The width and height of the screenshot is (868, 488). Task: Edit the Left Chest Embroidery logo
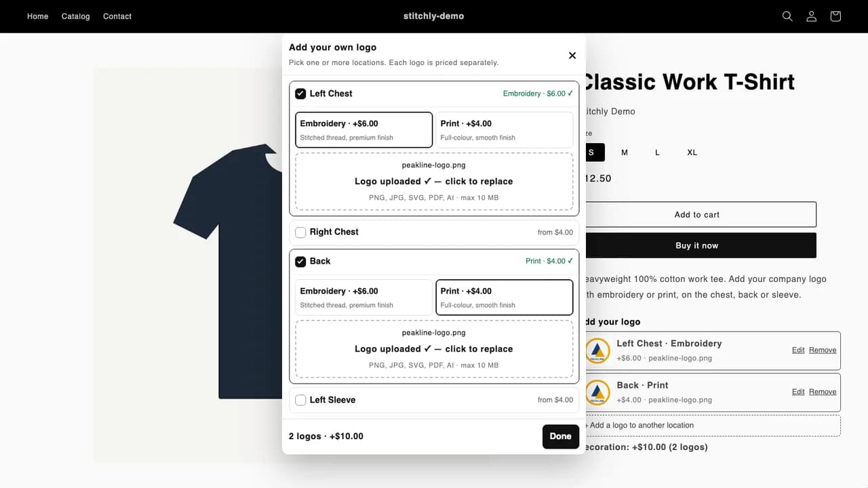click(x=798, y=350)
